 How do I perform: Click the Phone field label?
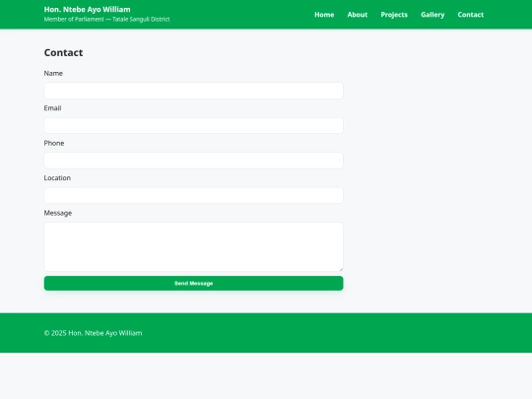click(x=54, y=143)
